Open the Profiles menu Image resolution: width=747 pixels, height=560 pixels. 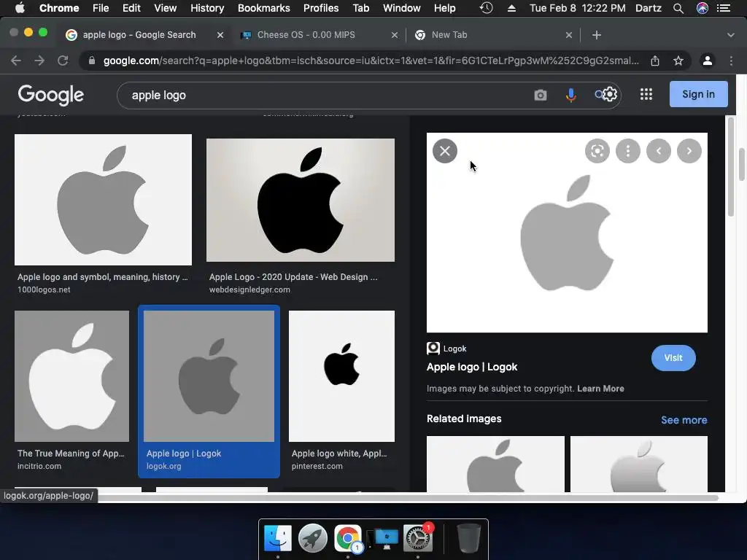321,8
